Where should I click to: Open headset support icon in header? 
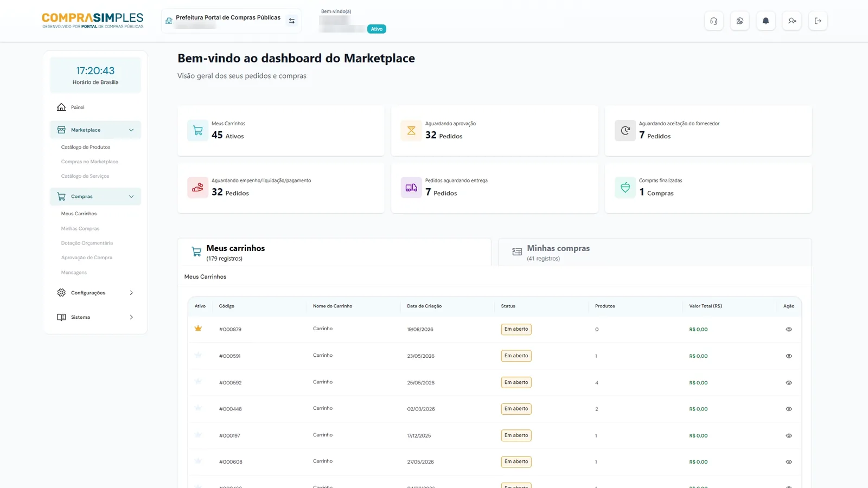point(713,21)
